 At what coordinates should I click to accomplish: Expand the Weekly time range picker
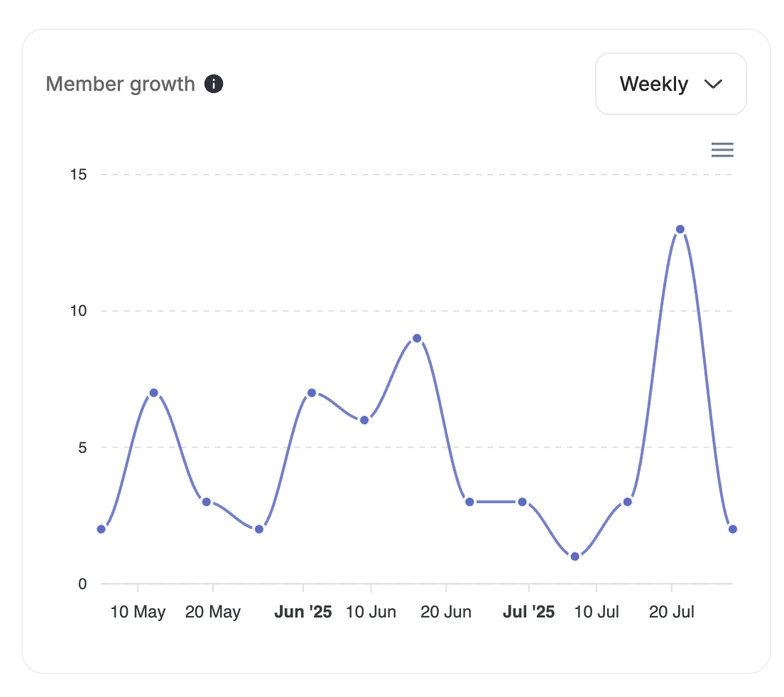pyautogui.click(x=670, y=83)
